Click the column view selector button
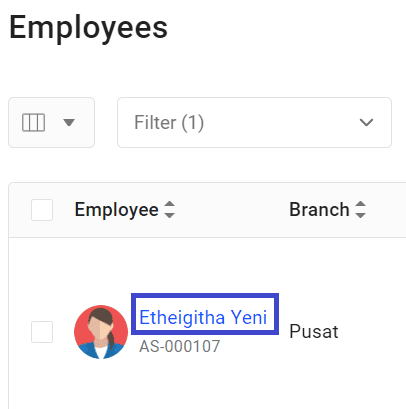This screenshot has height=409, width=406. point(51,122)
